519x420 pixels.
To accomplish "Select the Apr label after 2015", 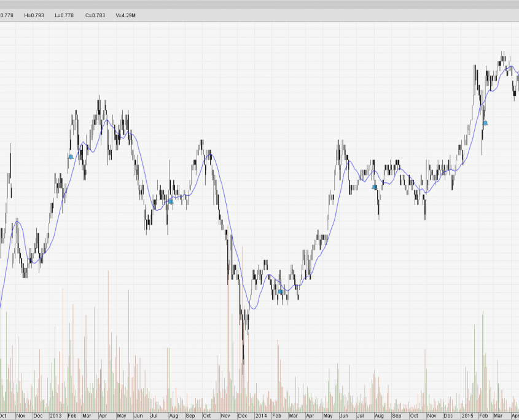I will tap(515, 416).
